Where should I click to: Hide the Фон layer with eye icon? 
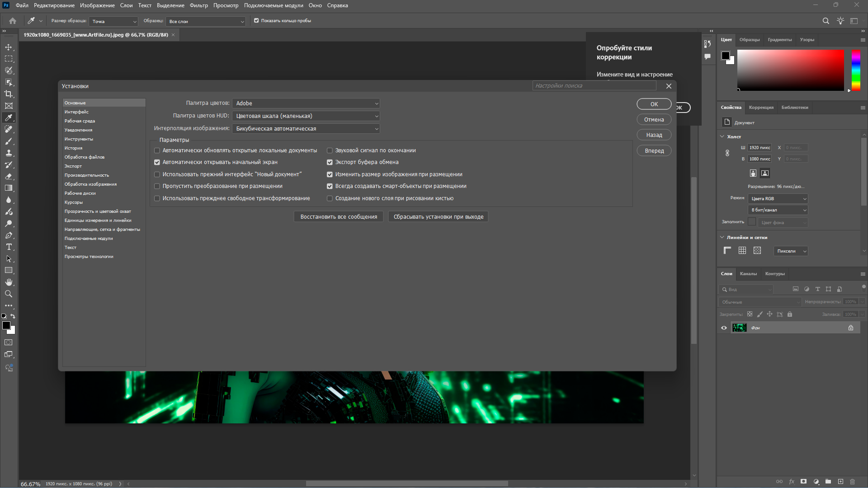(x=724, y=328)
